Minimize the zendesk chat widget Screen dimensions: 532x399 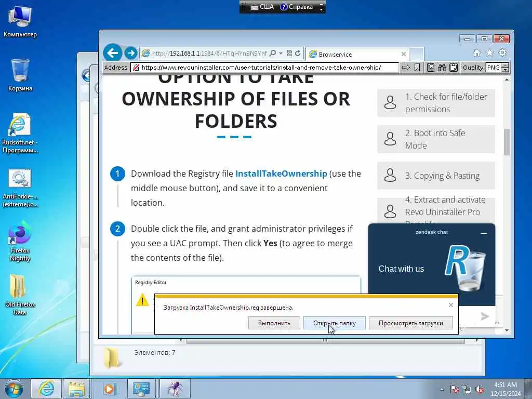pyautogui.click(x=484, y=233)
